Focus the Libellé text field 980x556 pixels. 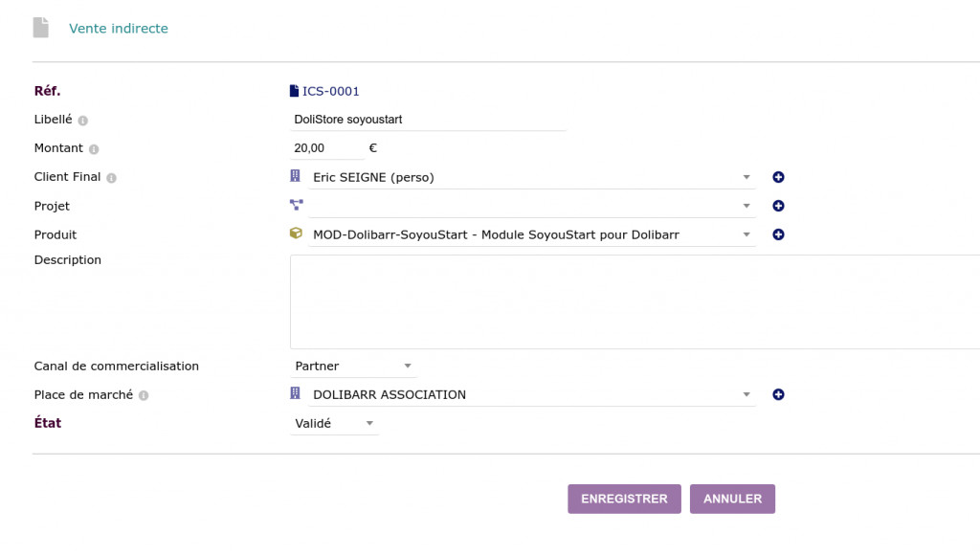click(x=428, y=120)
